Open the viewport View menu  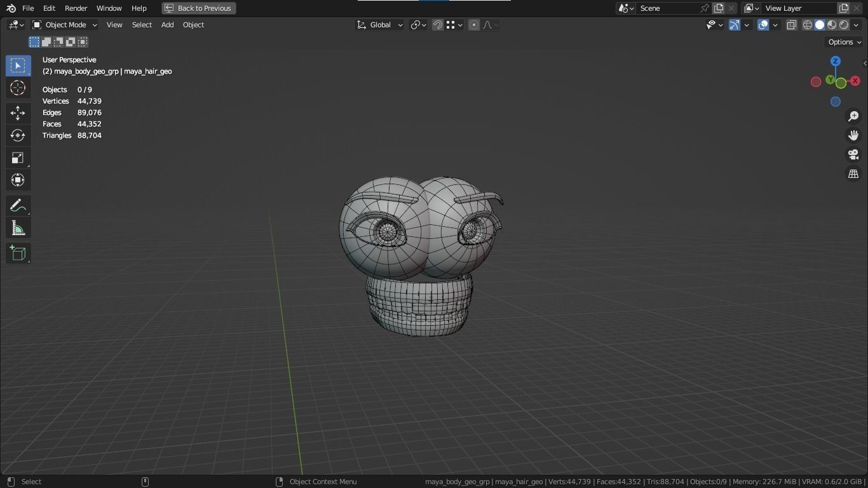[x=114, y=25]
